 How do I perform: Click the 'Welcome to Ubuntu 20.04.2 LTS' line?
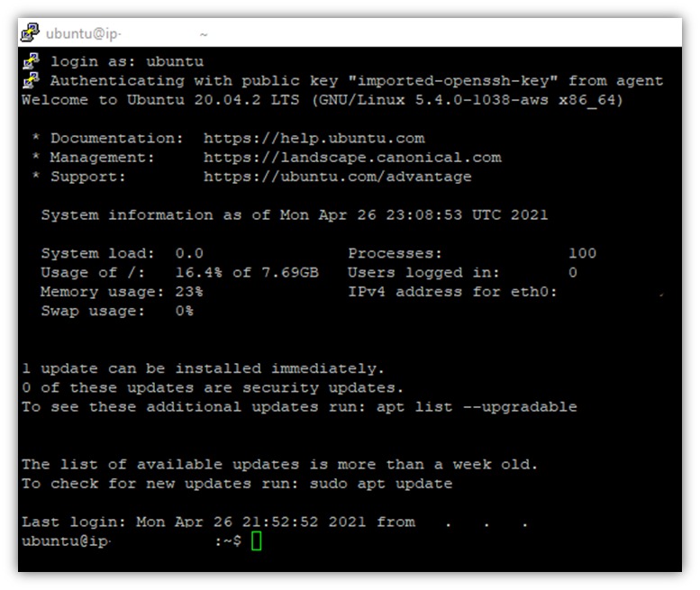point(322,99)
